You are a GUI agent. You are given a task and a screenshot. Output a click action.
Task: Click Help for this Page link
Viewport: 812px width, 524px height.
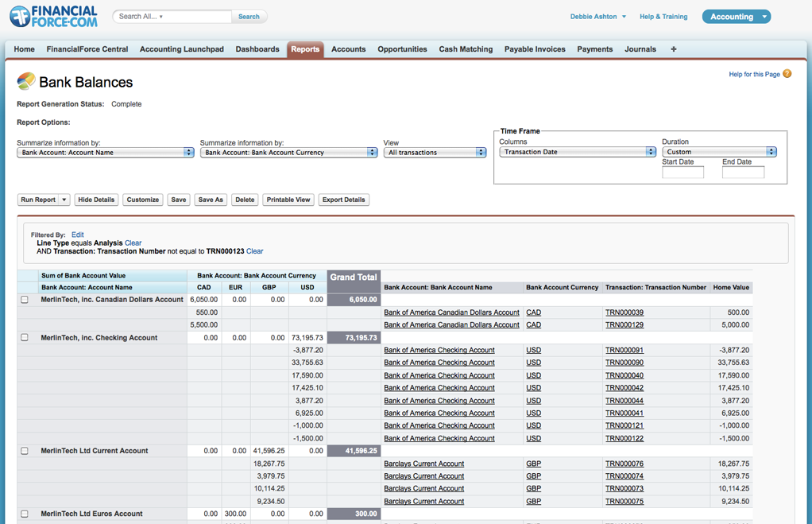pos(754,74)
